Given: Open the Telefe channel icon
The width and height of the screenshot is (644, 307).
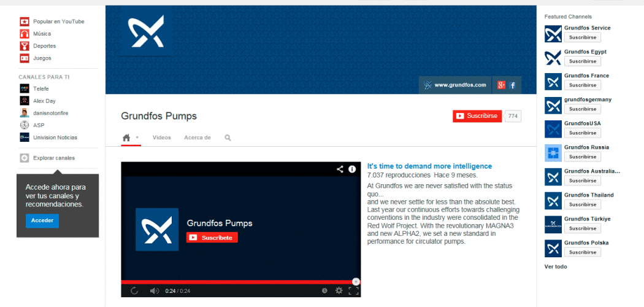Looking at the screenshot, I should 25,89.
